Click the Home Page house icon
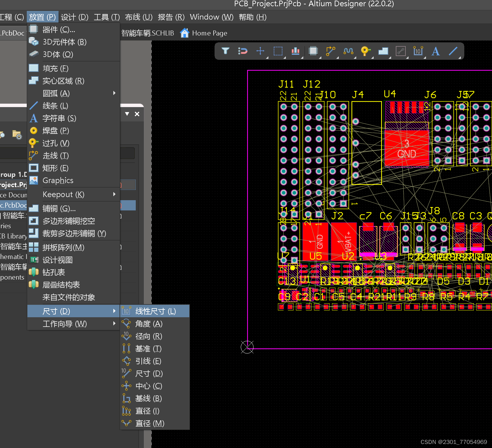492x448 pixels. pos(185,33)
